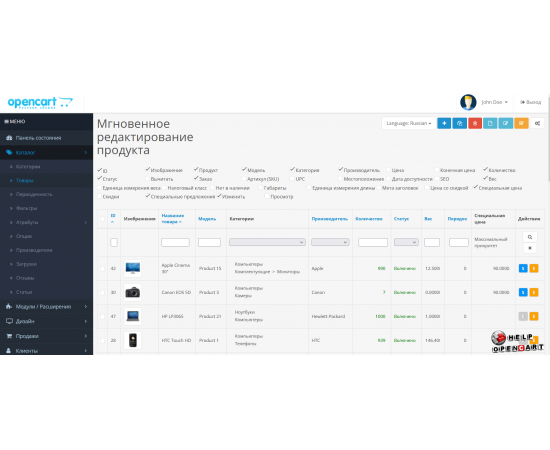
Task: Click the Панель состояния dashboard icon
Action: 9,138
